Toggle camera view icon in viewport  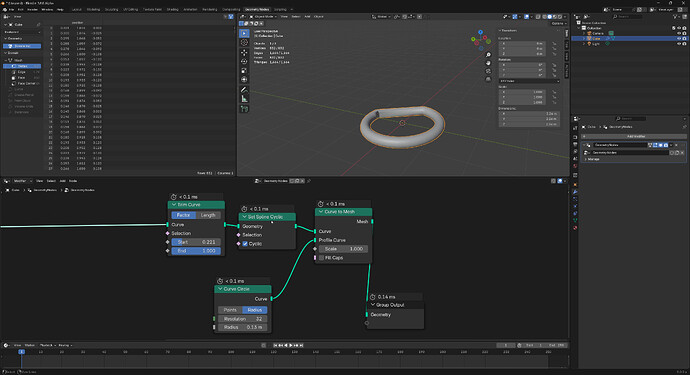tap(488, 71)
